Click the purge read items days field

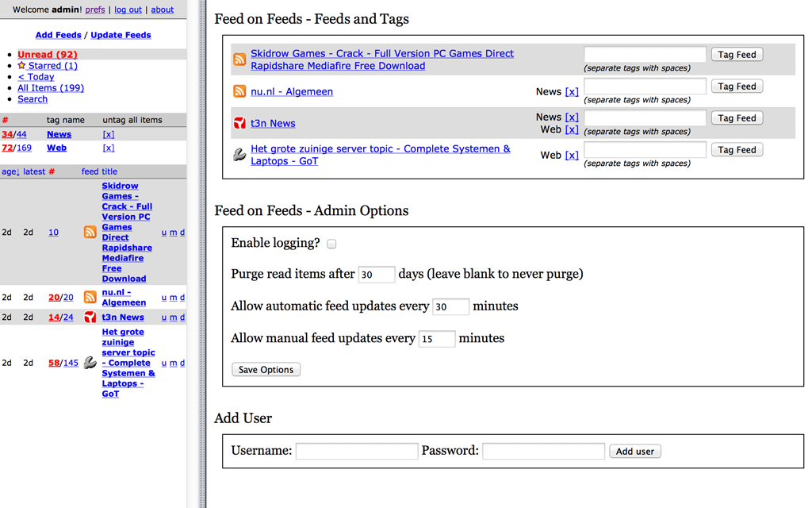(376, 275)
